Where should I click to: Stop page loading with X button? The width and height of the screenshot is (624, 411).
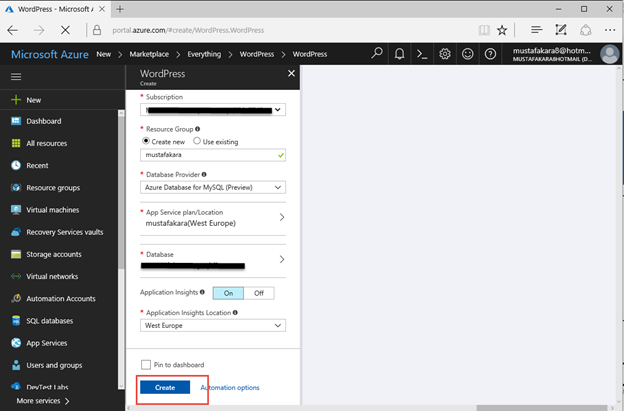tap(65, 30)
